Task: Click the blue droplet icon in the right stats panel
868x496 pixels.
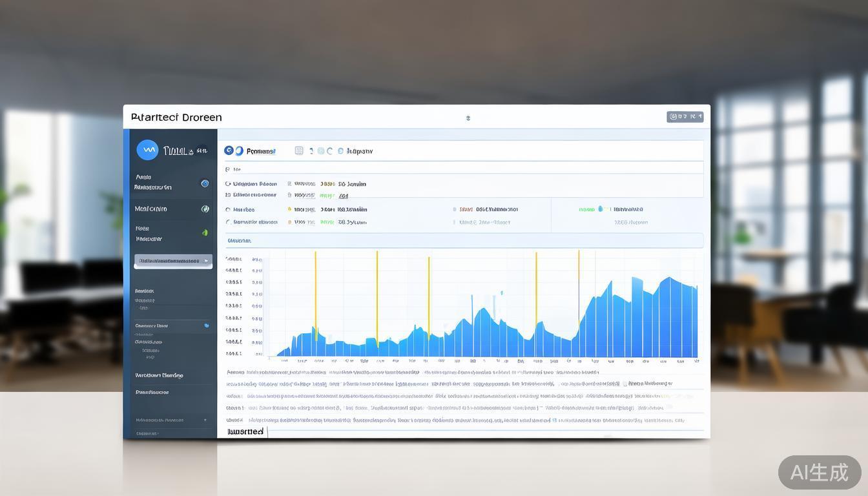Action: point(601,209)
